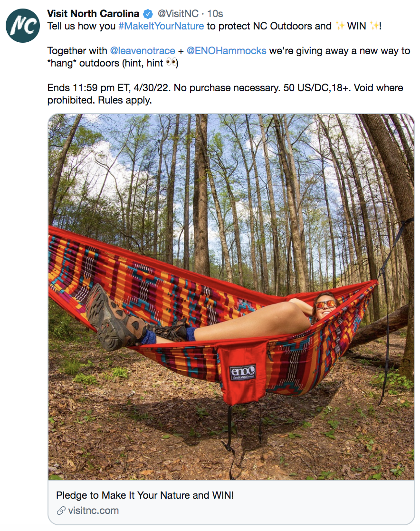This screenshot has width=420, height=531.
Task: Click the sparkles emoji before WIN
Action: pos(340,26)
